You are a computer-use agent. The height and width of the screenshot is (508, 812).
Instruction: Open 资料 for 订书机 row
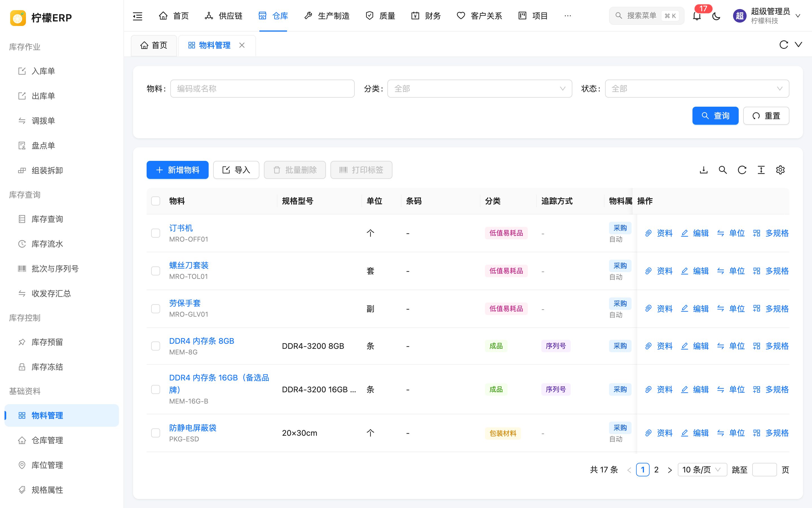click(659, 233)
